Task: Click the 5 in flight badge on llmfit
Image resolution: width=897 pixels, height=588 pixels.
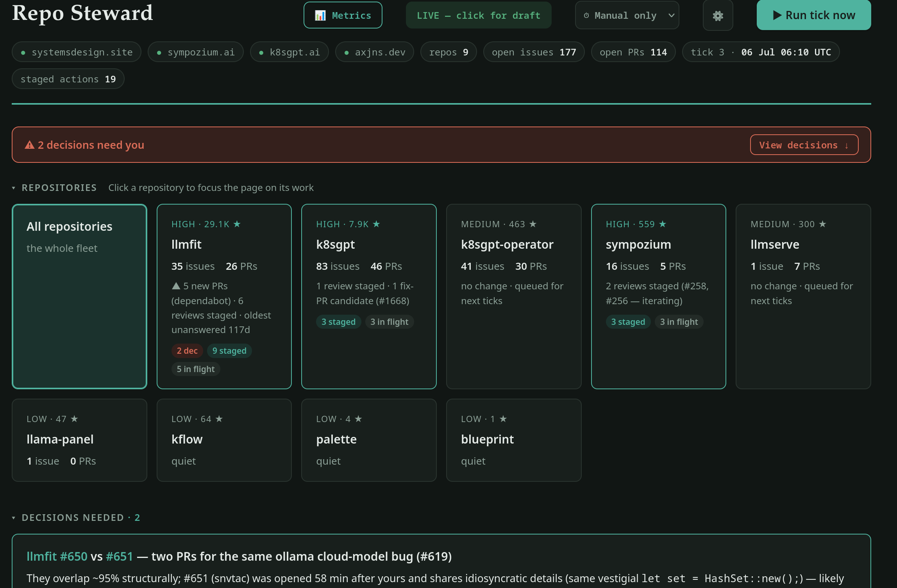Action: pos(196,369)
